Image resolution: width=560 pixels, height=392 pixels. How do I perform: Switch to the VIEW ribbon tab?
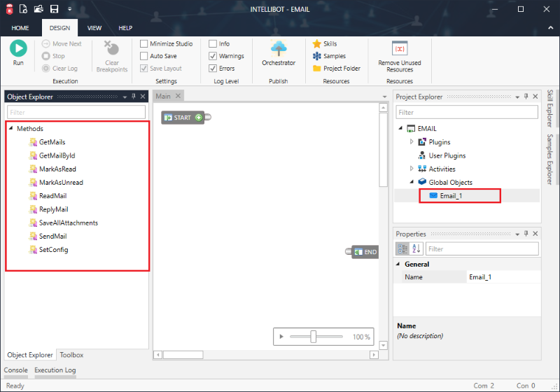[x=94, y=28]
